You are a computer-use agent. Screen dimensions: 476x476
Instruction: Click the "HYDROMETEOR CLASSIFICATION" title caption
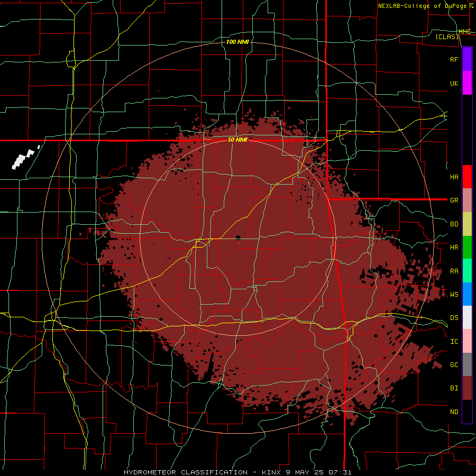coord(186,472)
